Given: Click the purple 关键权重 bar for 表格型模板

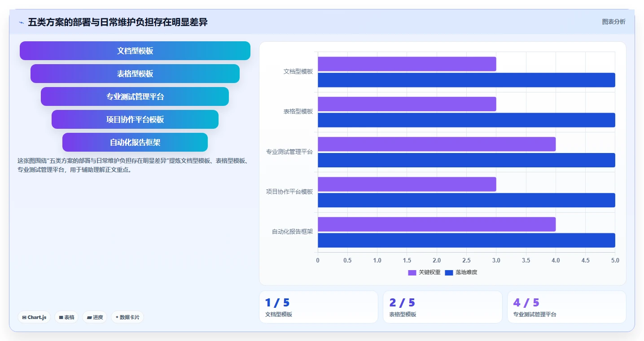Looking at the screenshot, I should click(x=407, y=104).
